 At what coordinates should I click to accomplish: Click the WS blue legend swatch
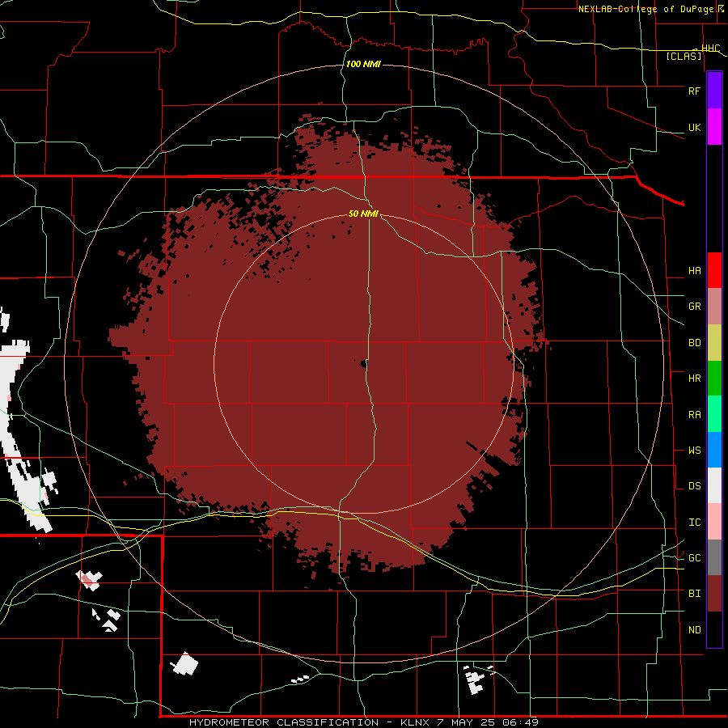tap(714, 450)
